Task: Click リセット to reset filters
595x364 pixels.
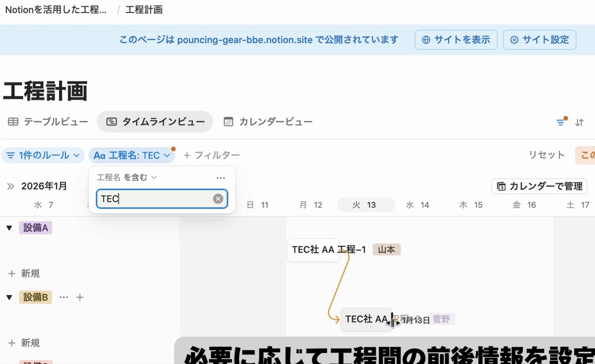Action: (x=546, y=155)
